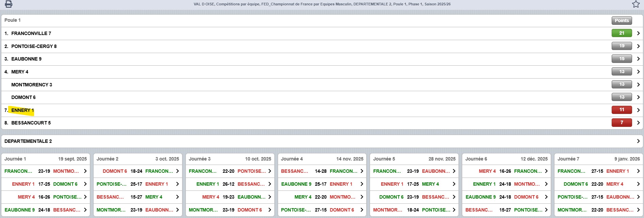Click chevron beside EAUBONNE 9 24-18 DOMONT 6
644x218 pixels.
tap(546, 197)
